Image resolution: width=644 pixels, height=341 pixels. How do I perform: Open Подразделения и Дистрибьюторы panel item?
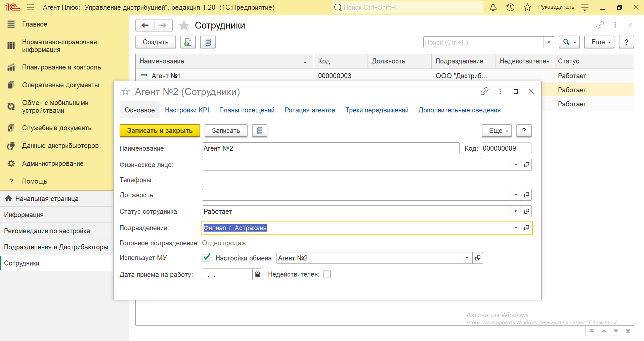tap(56, 247)
